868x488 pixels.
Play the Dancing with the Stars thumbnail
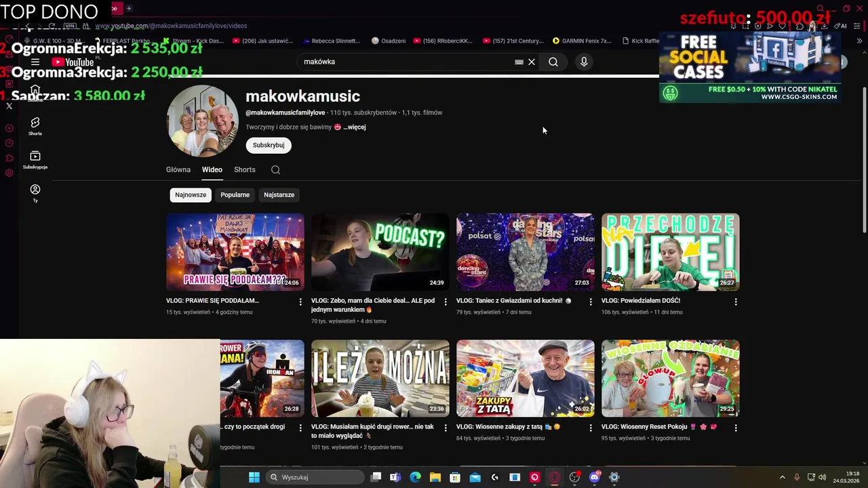(526, 252)
